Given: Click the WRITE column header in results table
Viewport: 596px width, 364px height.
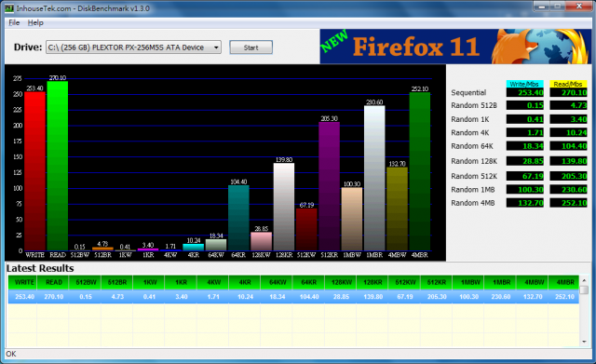Looking at the screenshot, I should click(x=22, y=282).
